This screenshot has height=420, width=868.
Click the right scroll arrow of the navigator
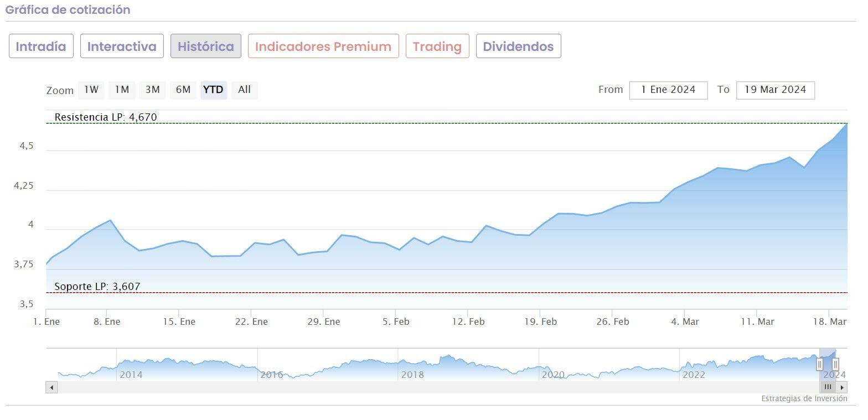tap(842, 387)
